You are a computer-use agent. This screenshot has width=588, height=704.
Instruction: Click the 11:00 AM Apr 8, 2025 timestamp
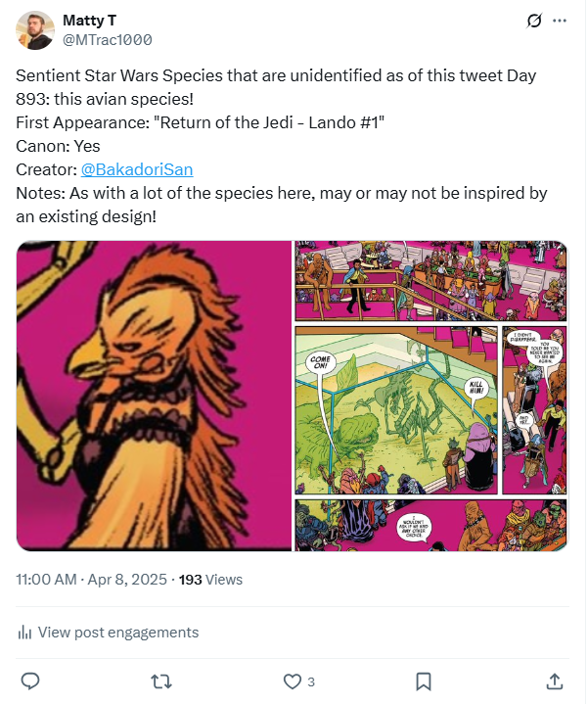pyautogui.click(x=92, y=580)
